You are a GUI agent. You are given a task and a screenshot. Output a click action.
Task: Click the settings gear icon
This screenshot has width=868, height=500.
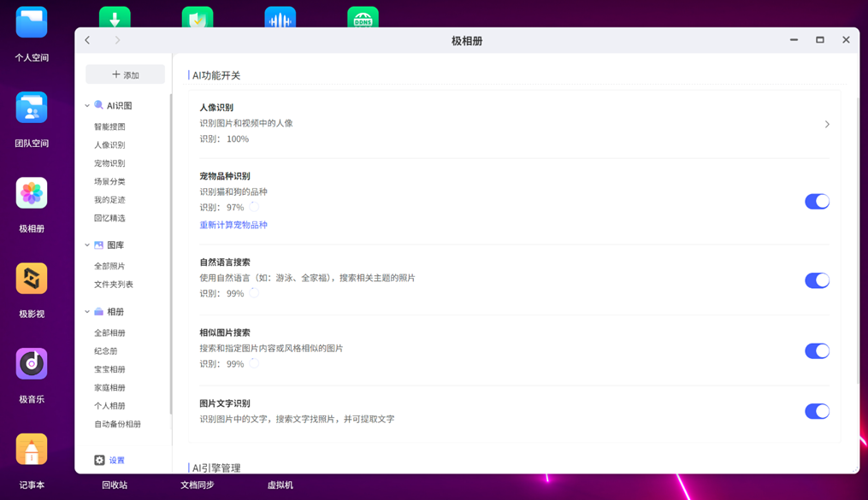[x=100, y=460]
